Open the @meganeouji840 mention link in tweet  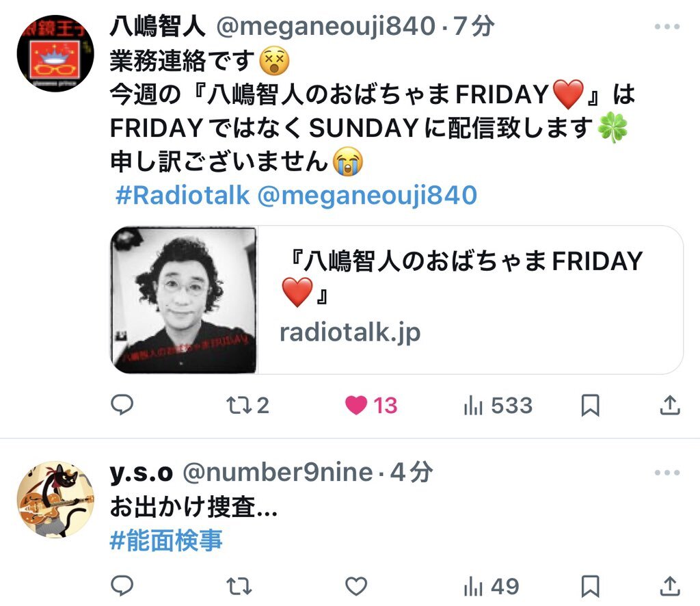[367, 195]
